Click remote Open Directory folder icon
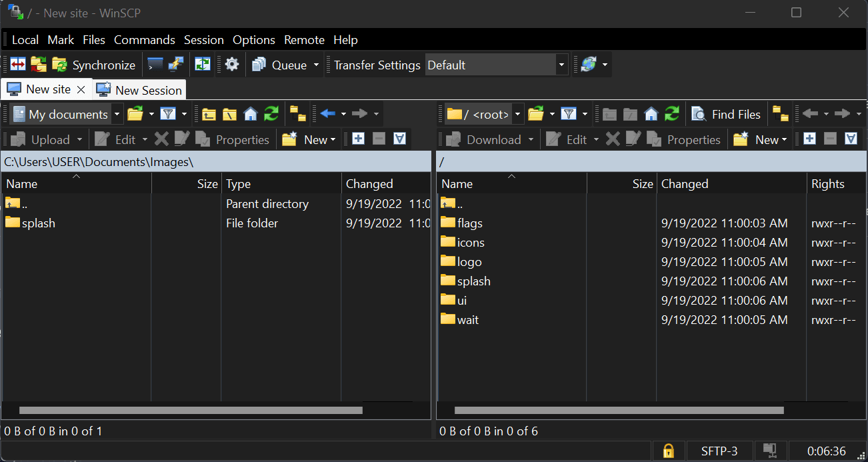This screenshot has width=868, height=462. pos(536,114)
